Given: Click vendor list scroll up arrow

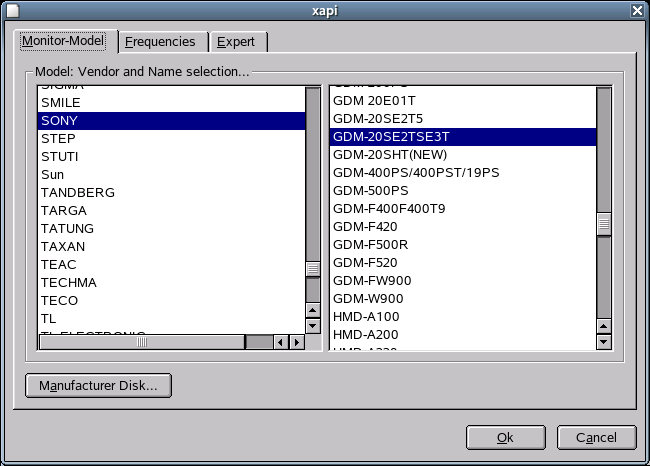Looking at the screenshot, I should click(x=313, y=310).
